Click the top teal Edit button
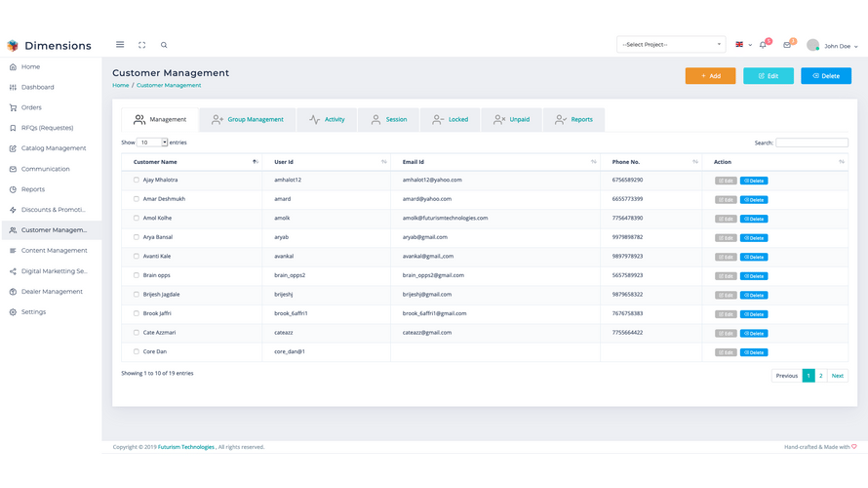868x488 pixels. coord(769,76)
